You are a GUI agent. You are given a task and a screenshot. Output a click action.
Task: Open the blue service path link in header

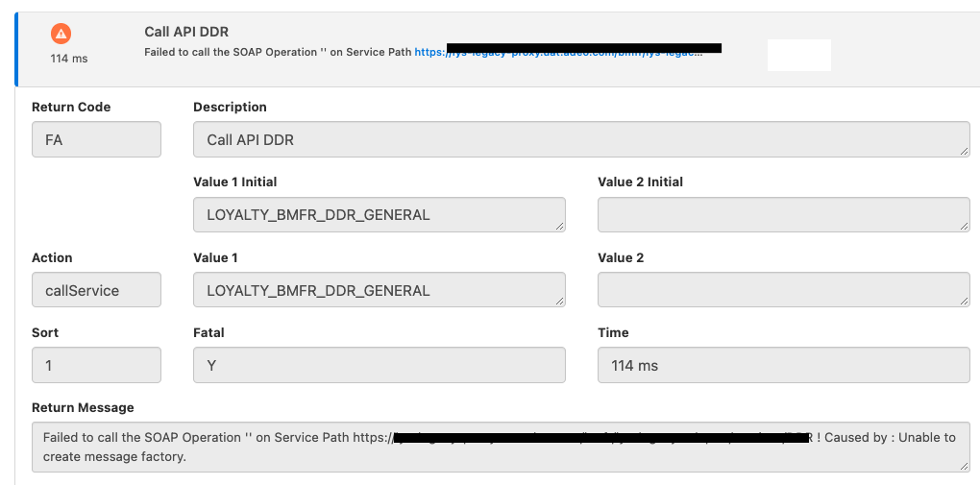click(x=558, y=53)
